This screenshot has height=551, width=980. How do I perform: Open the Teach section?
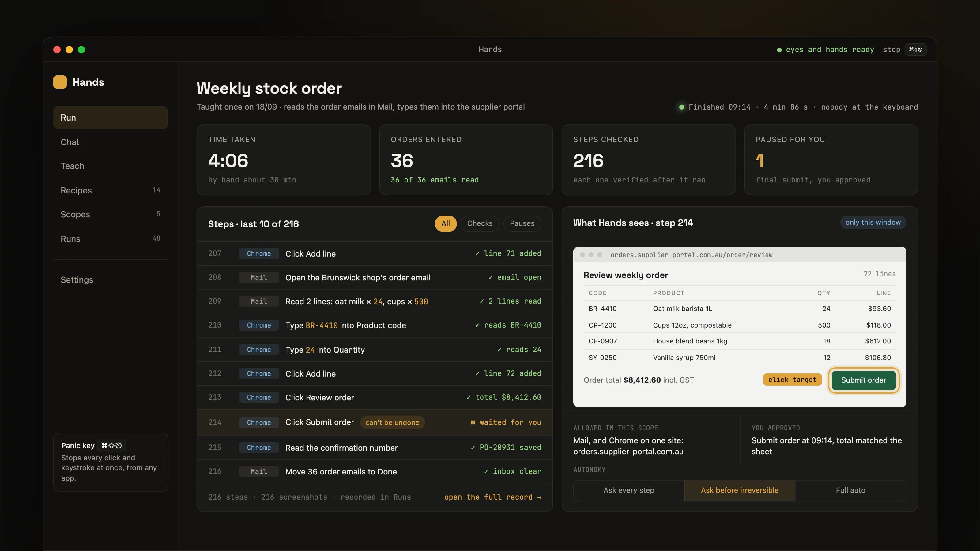tap(110, 166)
